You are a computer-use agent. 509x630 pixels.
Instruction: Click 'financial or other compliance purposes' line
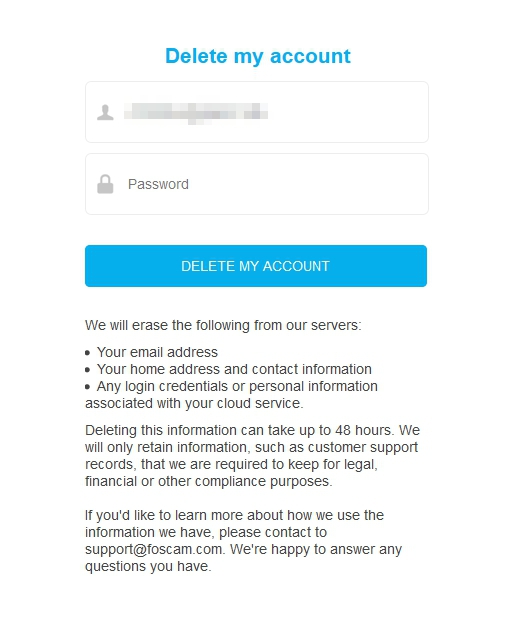(x=209, y=481)
